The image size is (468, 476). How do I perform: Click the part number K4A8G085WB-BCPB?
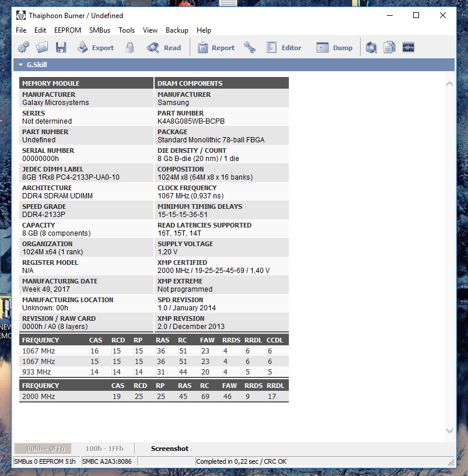(191, 121)
